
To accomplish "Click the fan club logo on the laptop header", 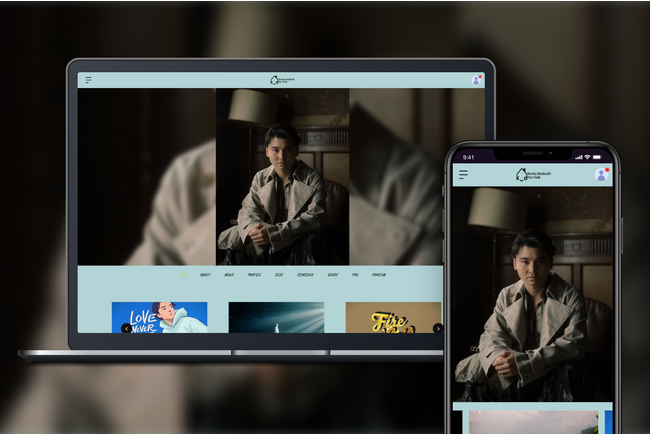I will pyautogui.click(x=282, y=80).
